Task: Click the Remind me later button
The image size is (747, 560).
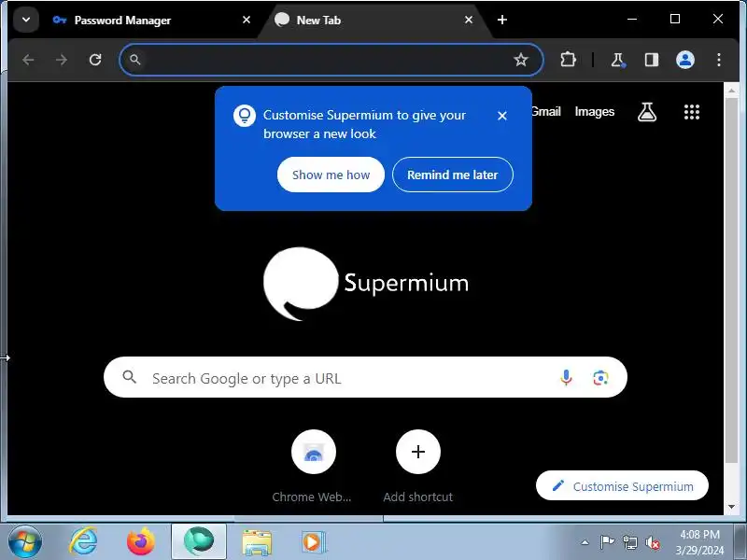Action: [x=453, y=175]
